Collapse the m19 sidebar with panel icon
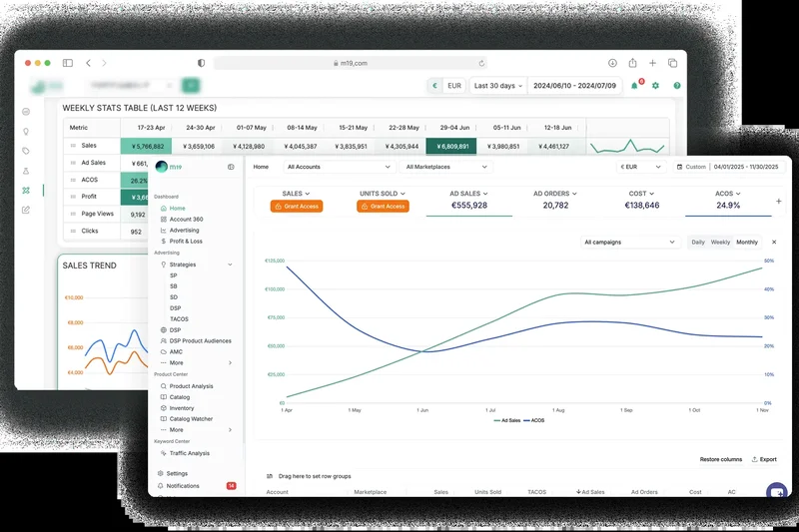 (231, 167)
